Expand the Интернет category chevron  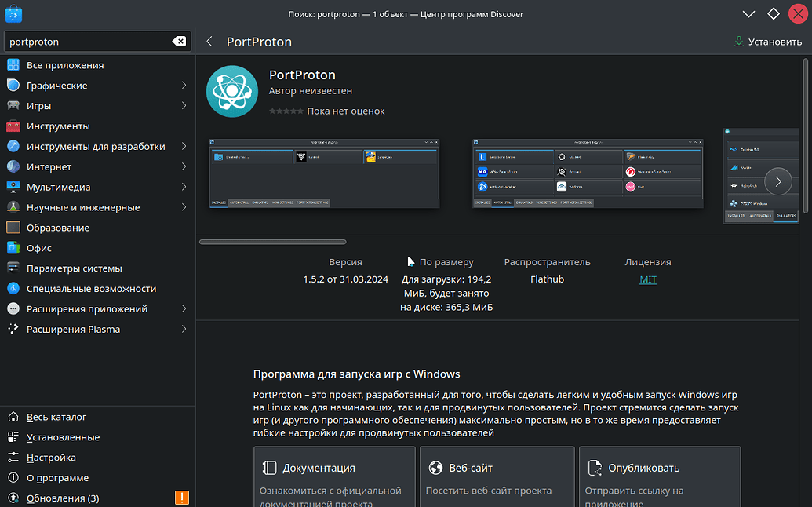click(184, 166)
